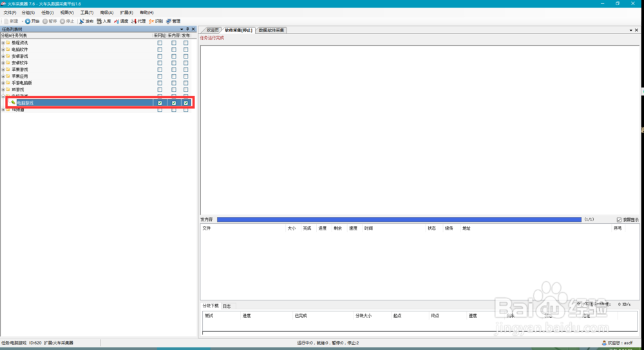The height and width of the screenshot is (350, 644).
Task: Open the 任务(J) menu
Action: pyautogui.click(x=47, y=13)
